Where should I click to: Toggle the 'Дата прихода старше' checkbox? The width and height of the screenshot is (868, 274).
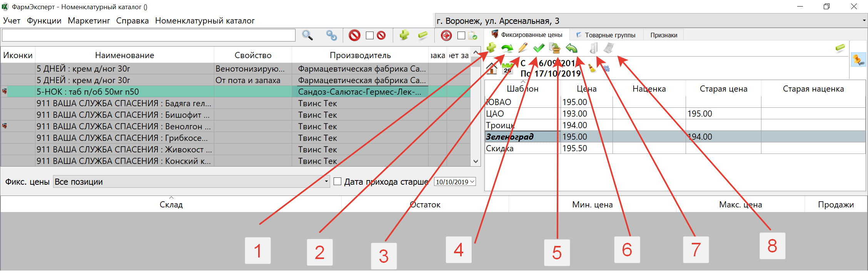click(337, 182)
